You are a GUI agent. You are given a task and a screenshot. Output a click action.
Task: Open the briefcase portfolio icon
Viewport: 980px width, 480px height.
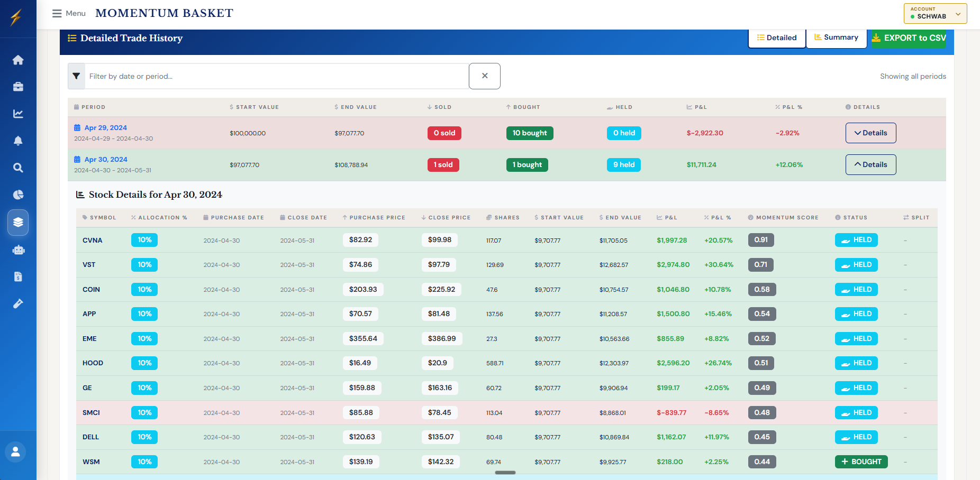[18, 87]
